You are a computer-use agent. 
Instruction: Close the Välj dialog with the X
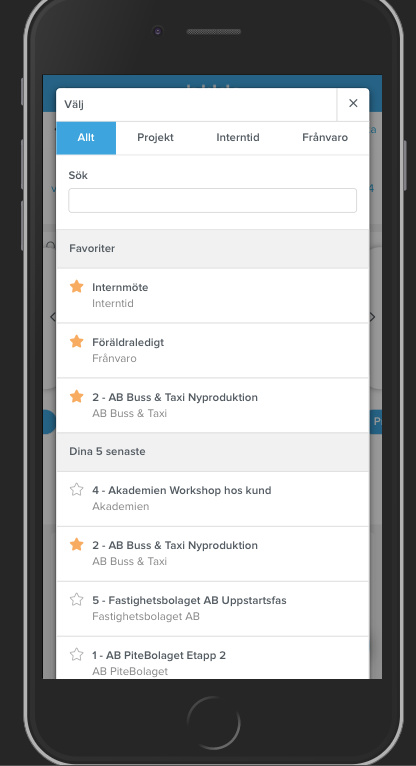(353, 104)
